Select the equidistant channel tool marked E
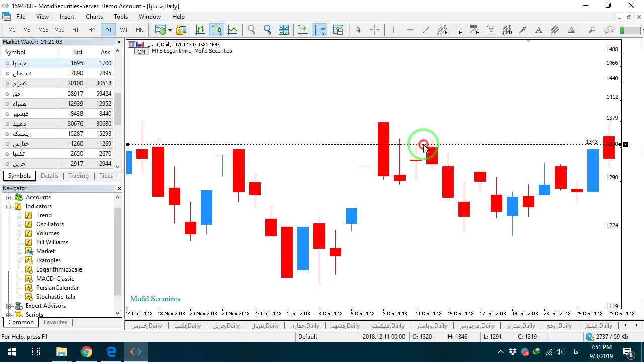Image resolution: width=644 pixels, height=362 pixels. (442, 30)
